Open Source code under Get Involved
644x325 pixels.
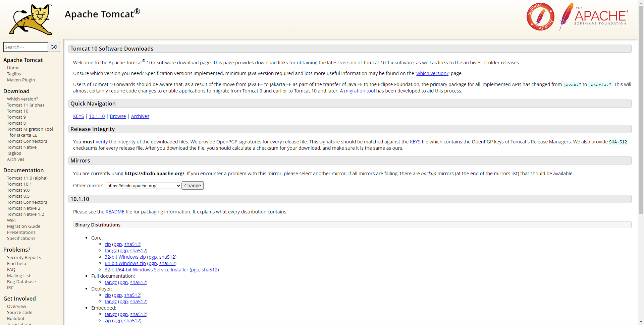tap(20, 312)
